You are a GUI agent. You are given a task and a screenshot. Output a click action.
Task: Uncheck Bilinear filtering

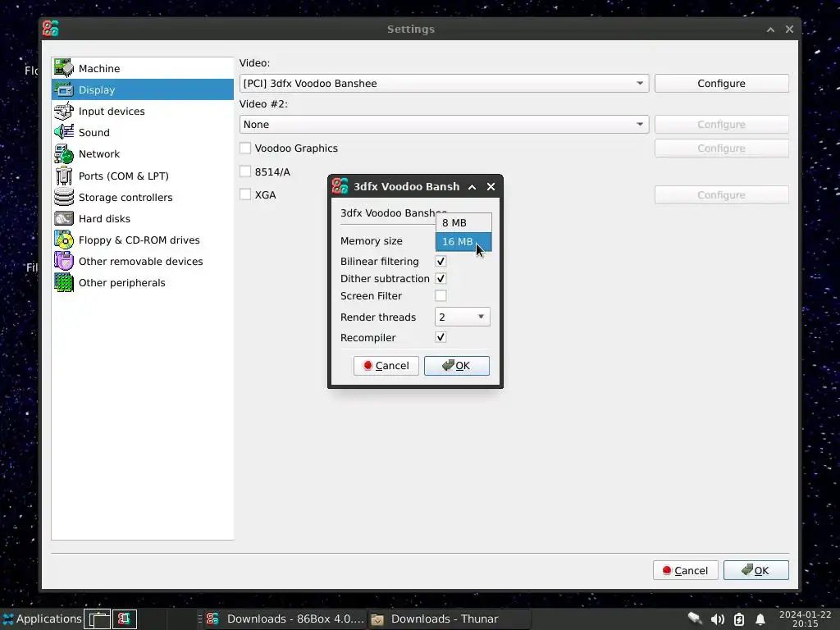[x=441, y=262]
